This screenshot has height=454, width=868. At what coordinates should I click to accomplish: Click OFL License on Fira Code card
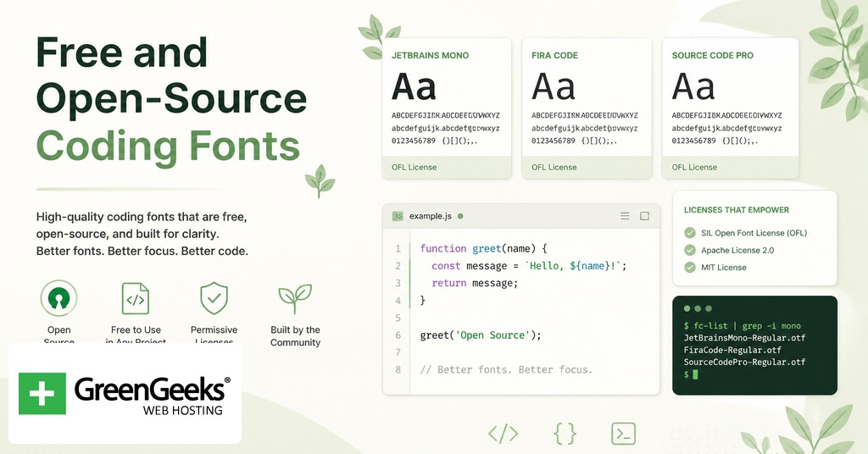click(x=554, y=167)
